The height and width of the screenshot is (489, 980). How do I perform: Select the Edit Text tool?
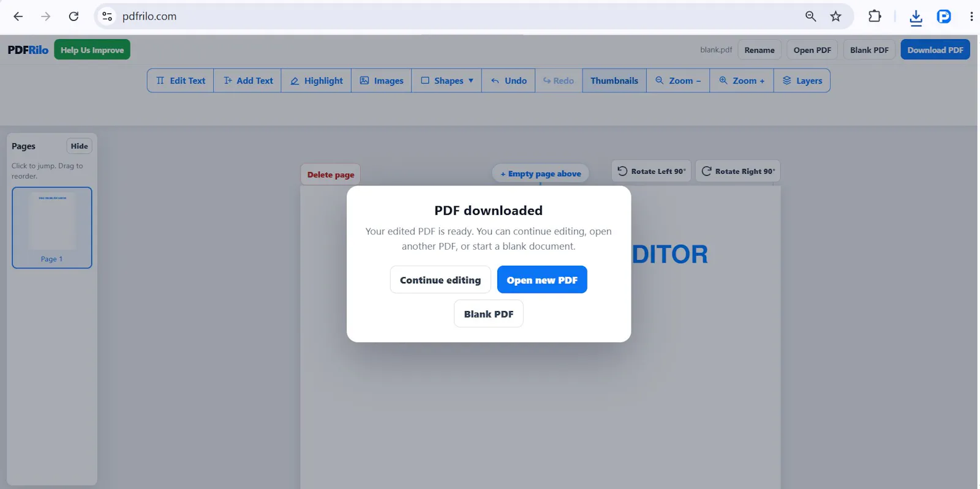181,81
